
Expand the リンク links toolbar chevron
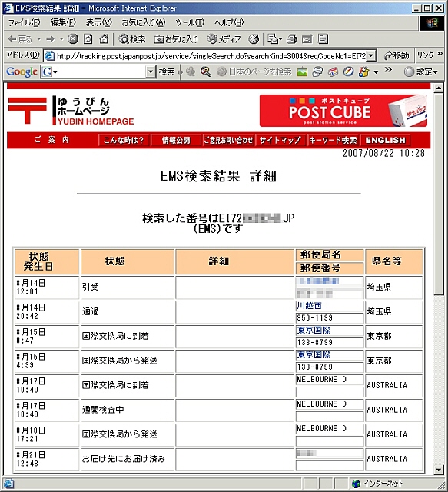click(440, 53)
